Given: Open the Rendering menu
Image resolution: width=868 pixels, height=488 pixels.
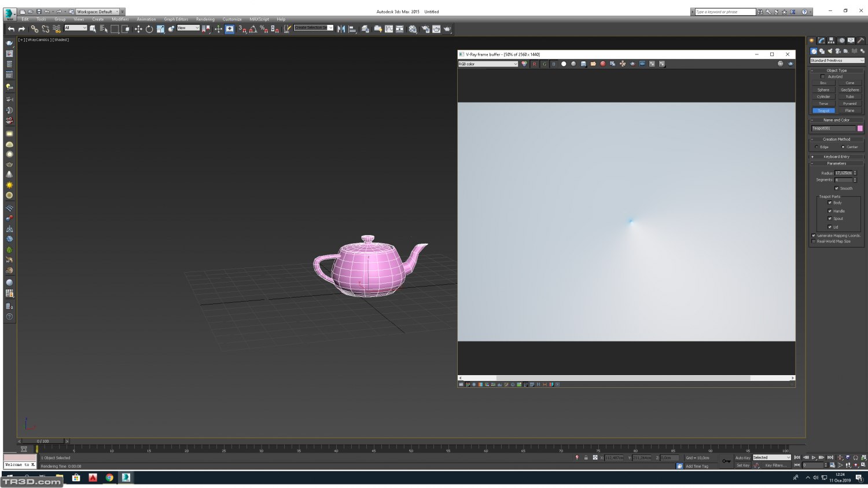Looking at the screenshot, I should (x=205, y=19).
